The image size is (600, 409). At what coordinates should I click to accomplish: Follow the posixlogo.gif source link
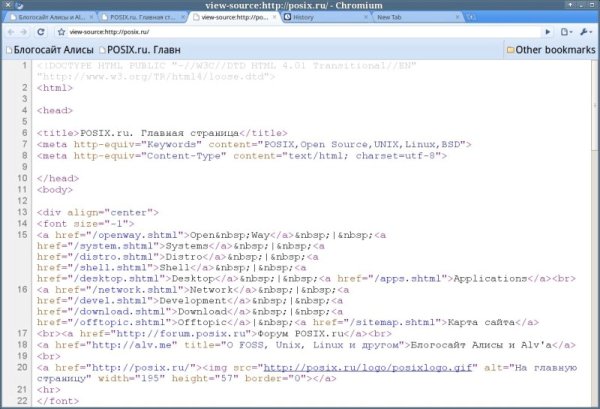367,368
